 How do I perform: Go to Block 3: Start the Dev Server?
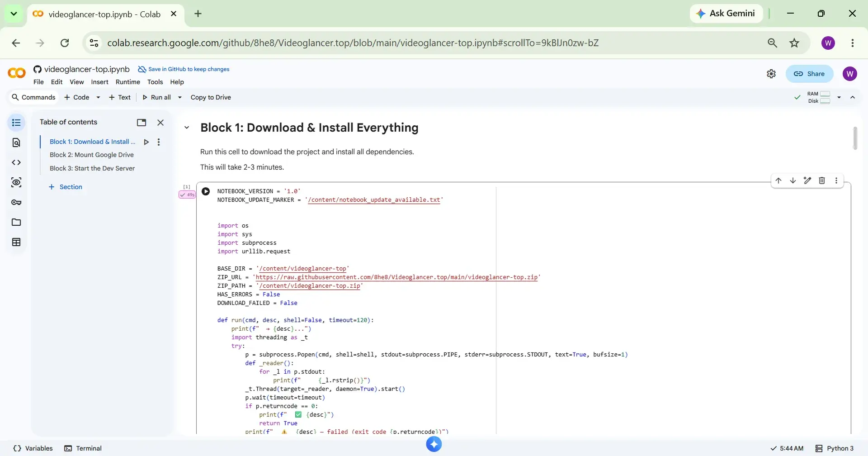coord(92,168)
